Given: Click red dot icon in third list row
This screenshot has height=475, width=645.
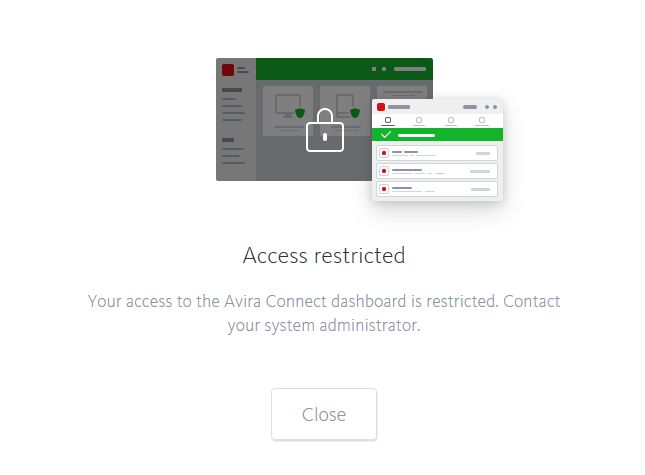Looking at the screenshot, I should [384, 189].
